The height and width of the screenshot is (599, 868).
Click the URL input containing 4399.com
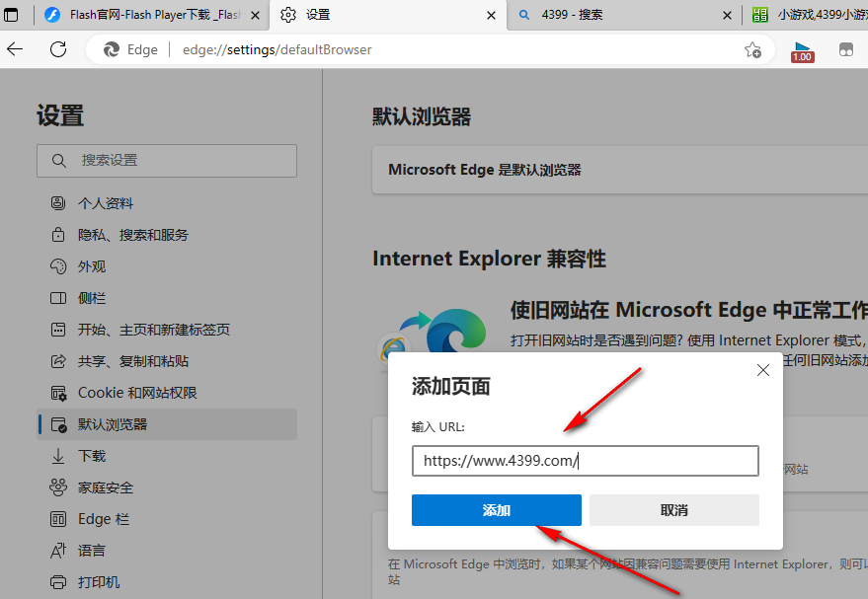[x=585, y=460]
